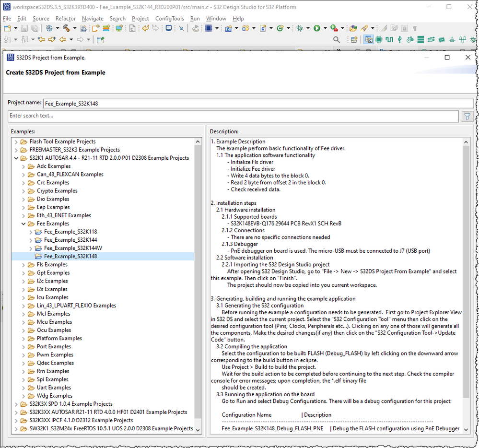Collapse the Fee Examples node
The image size is (479, 448).
23,223
